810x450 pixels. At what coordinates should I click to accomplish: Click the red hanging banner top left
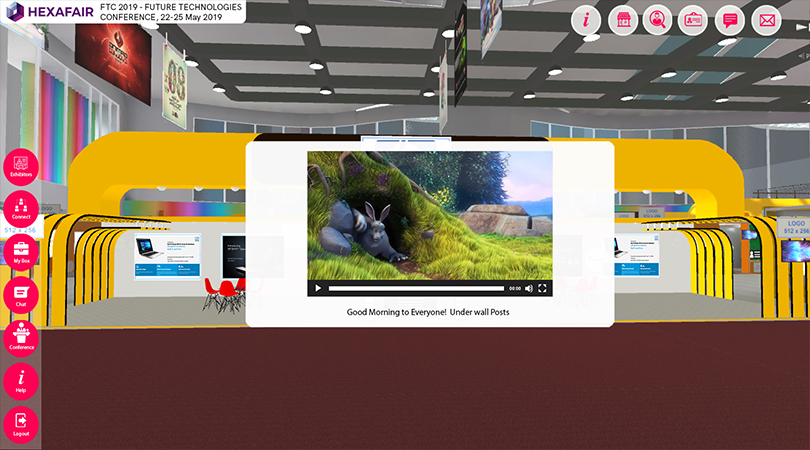pyautogui.click(x=113, y=63)
